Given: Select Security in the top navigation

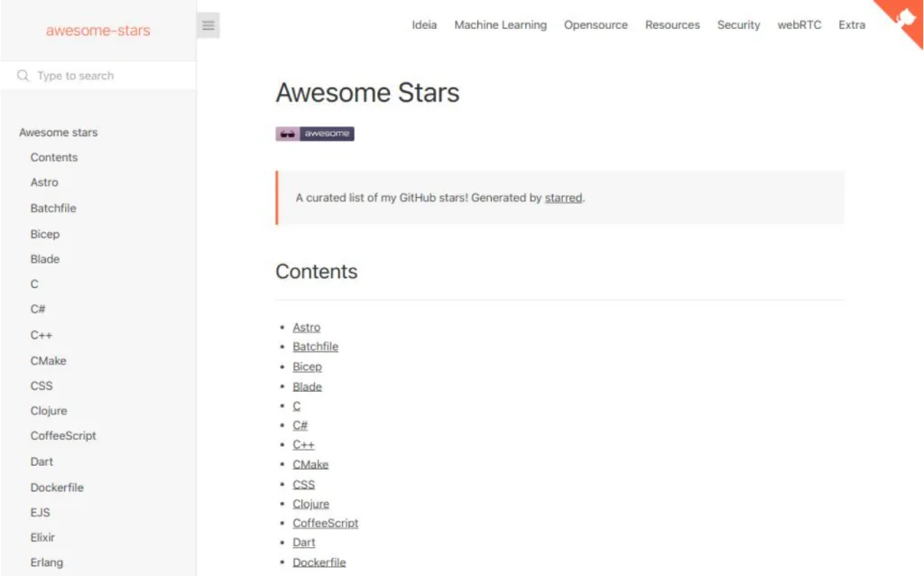Looking at the screenshot, I should coord(738,25).
